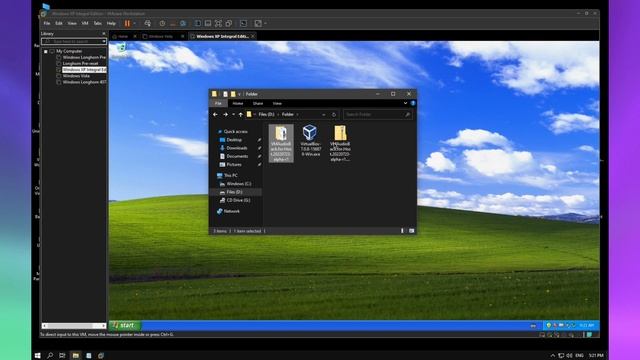Viewport: 640px width, 360px height.
Task: Click Quick access in navigation pane
Action: (x=236, y=131)
